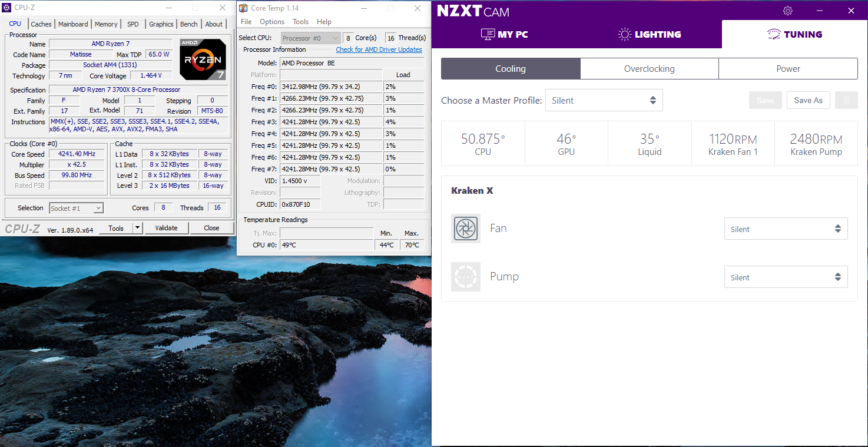Click Freq #0 value in Core Temp
The height and width of the screenshot is (447, 868).
click(331, 87)
